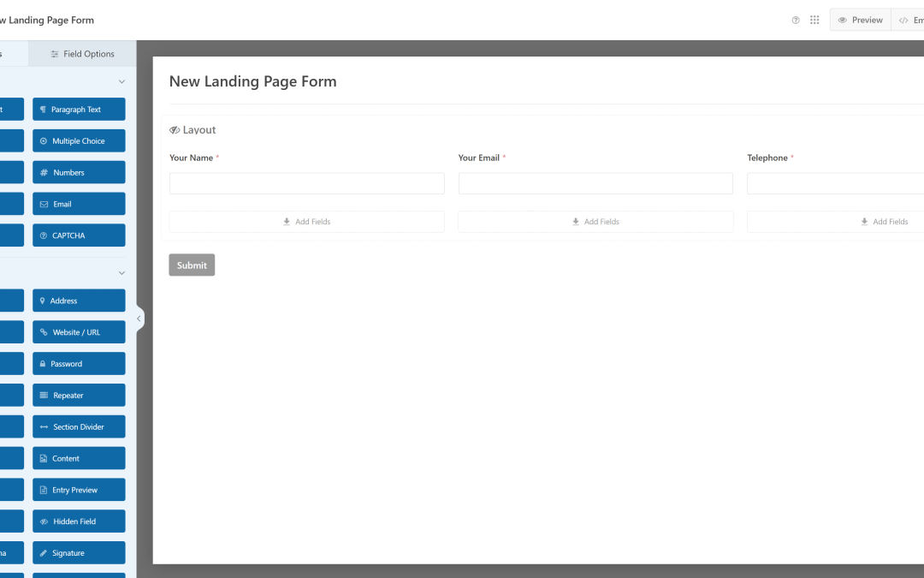The height and width of the screenshot is (578, 924).
Task: Click the Your Email input field
Action: 595,183
